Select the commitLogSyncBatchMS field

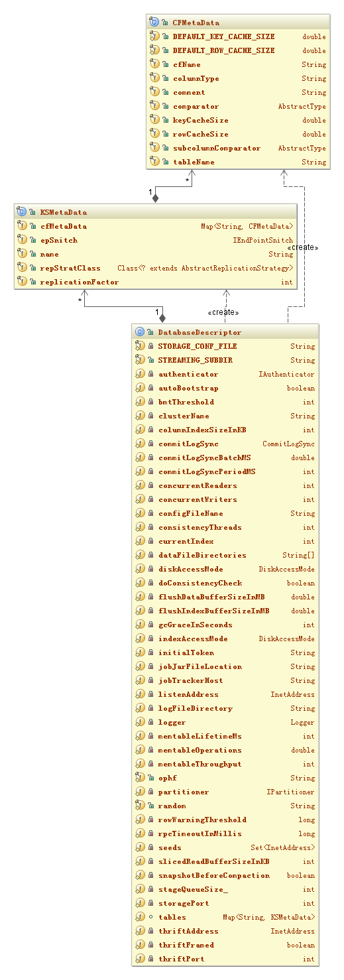(225, 458)
